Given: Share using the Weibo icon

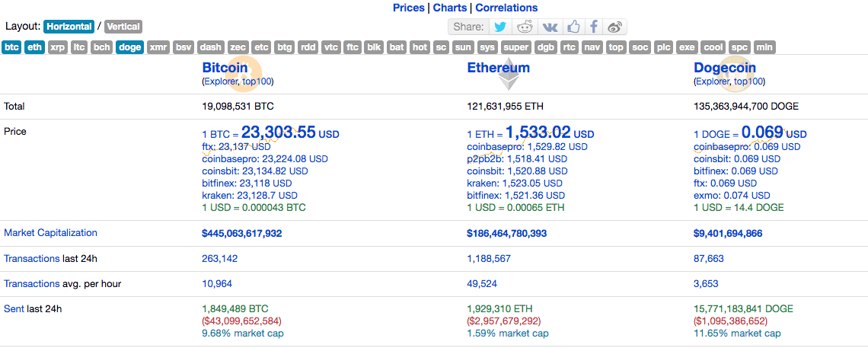Looking at the screenshot, I should (614, 27).
